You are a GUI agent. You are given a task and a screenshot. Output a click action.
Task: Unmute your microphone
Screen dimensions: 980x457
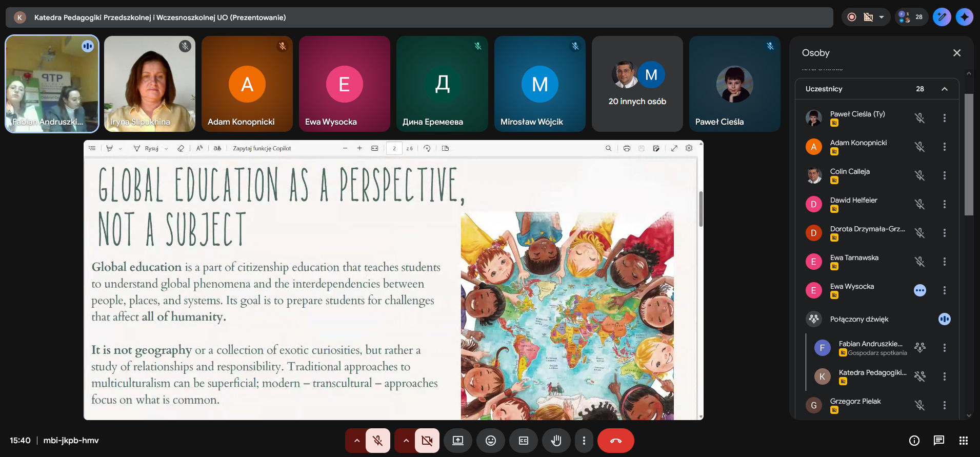pos(378,441)
